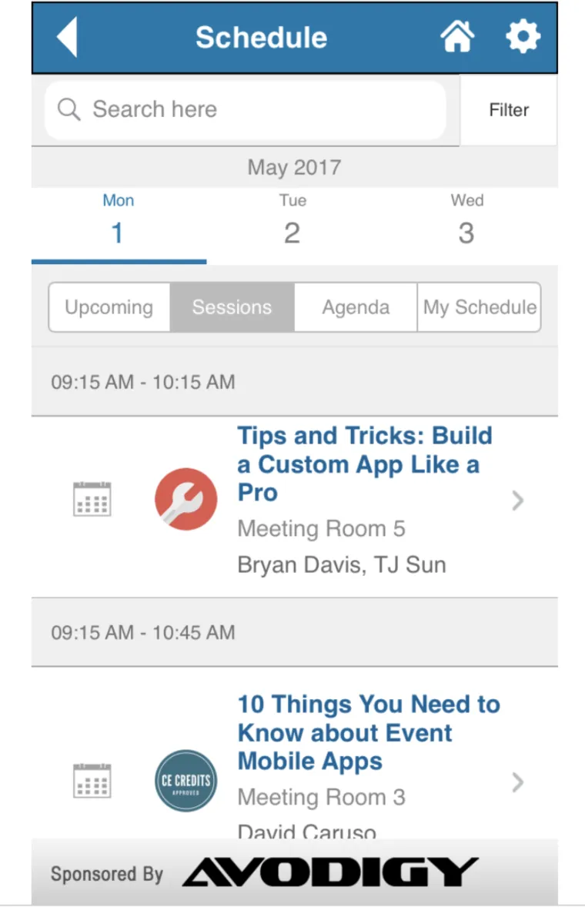Show My Schedule view
Viewport: 585px width, 924px height.
[x=480, y=307]
